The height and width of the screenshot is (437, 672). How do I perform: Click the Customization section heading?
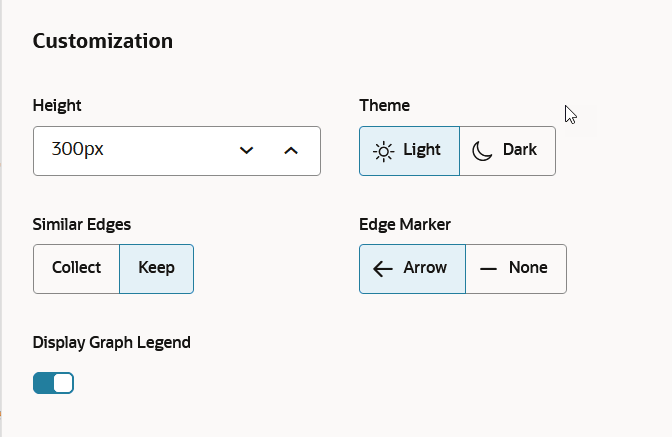tap(103, 41)
